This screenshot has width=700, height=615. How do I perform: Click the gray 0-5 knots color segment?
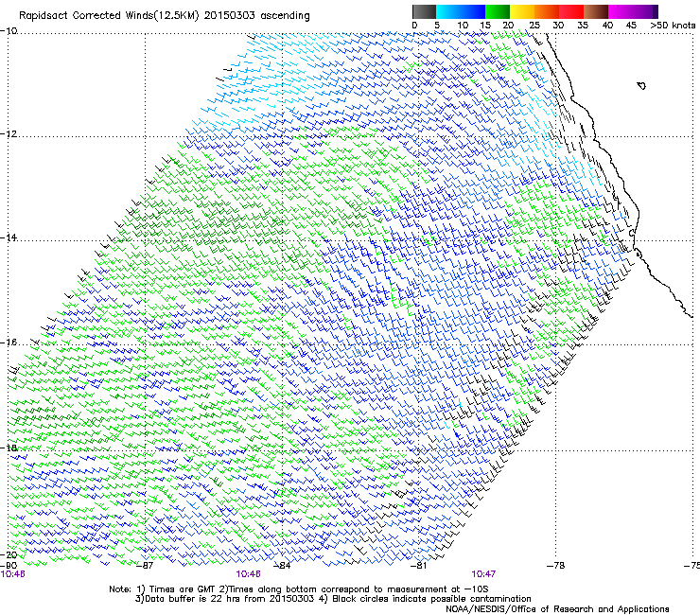(424, 11)
